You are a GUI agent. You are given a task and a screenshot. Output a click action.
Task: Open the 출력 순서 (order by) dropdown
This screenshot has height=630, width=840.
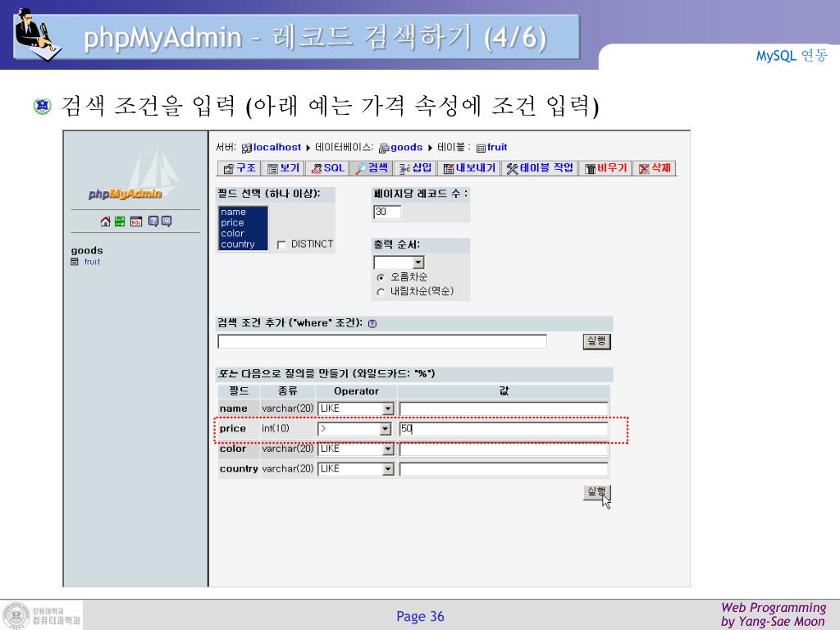point(399,262)
